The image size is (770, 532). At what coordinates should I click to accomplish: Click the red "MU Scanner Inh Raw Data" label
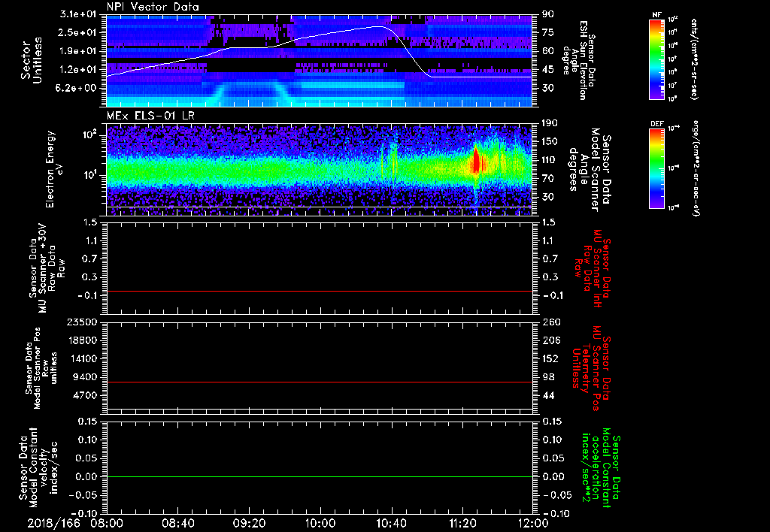click(593, 268)
